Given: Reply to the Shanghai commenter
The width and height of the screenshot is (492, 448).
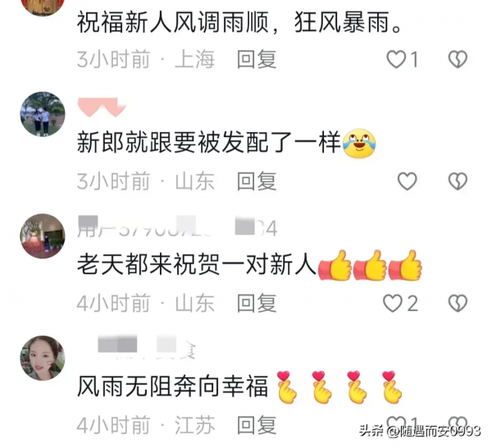Looking at the screenshot, I should click(257, 59).
